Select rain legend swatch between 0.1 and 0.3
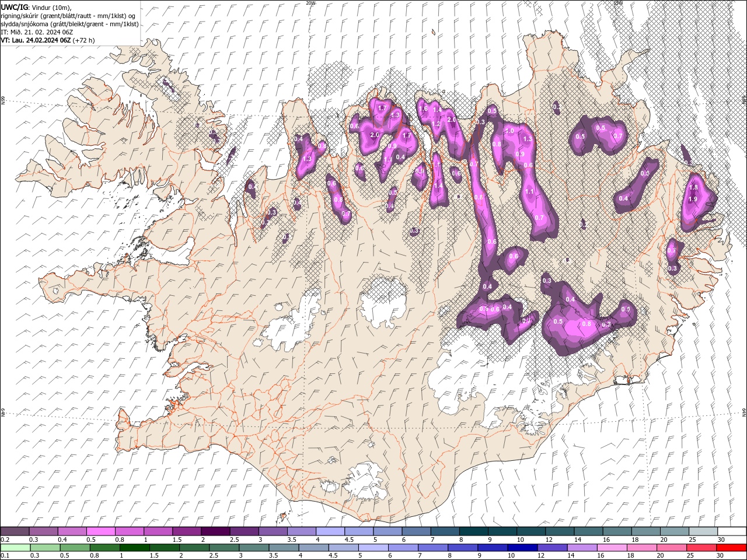This screenshot has width=747, height=560. click(x=15, y=548)
